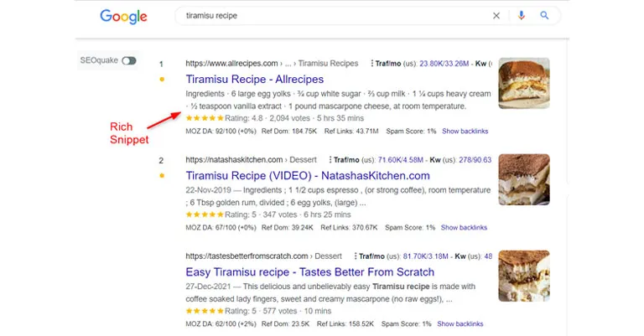This screenshot has width=644, height=336.
Task: Open Tiramisu Recipe - Allrecipes result
Action: pyautogui.click(x=255, y=79)
